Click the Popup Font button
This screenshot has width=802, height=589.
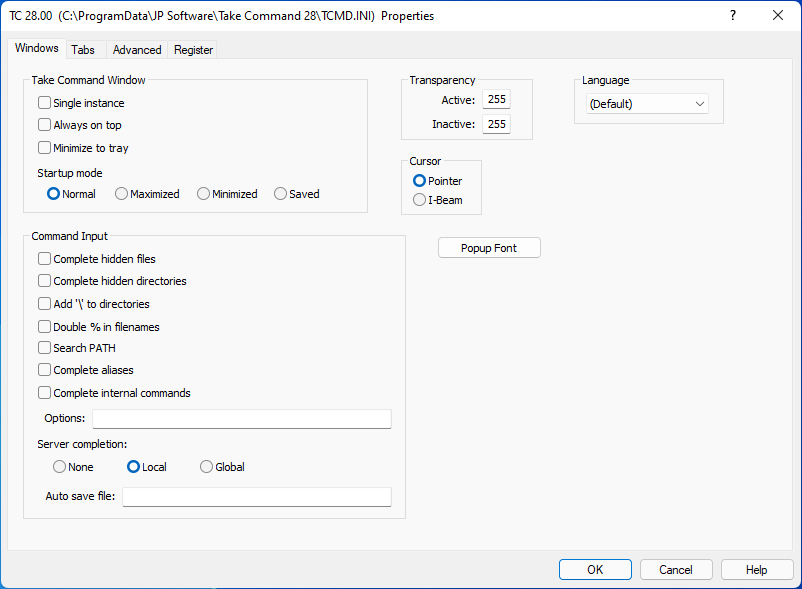(x=489, y=248)
